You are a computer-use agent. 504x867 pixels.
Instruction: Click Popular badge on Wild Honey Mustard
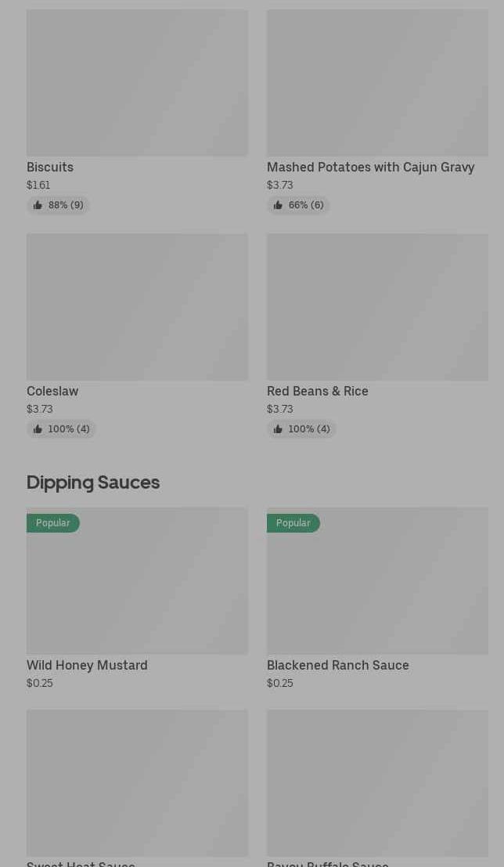click(52, 523)
